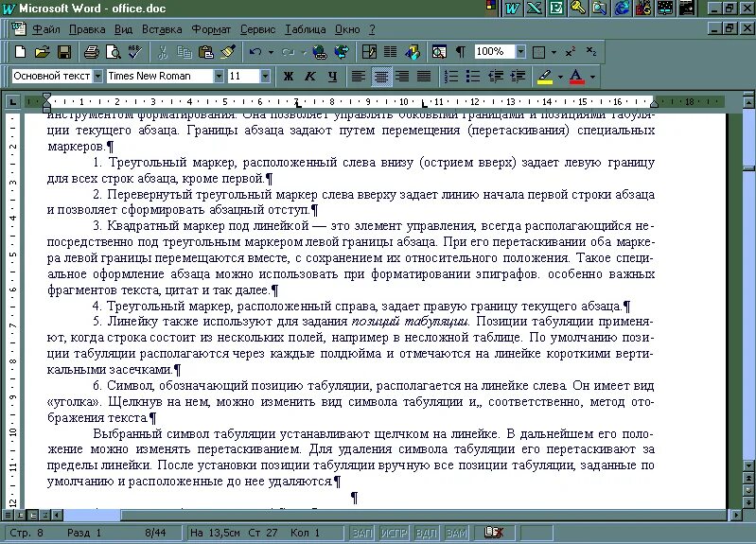Viewport: 756px width, 544px height.
Task: Open the Times New Roman font dropdown
Action: point(219,77)
